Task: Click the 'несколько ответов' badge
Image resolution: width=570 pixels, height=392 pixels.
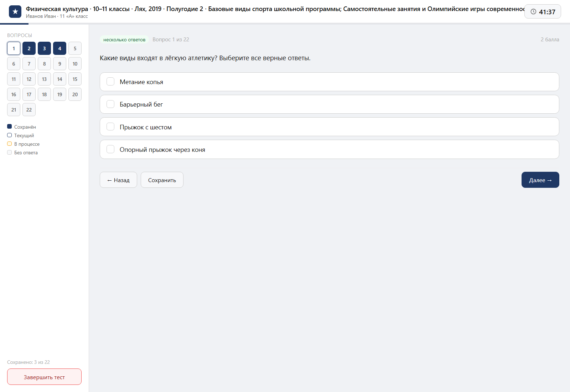Action: [x=124, y=40]
